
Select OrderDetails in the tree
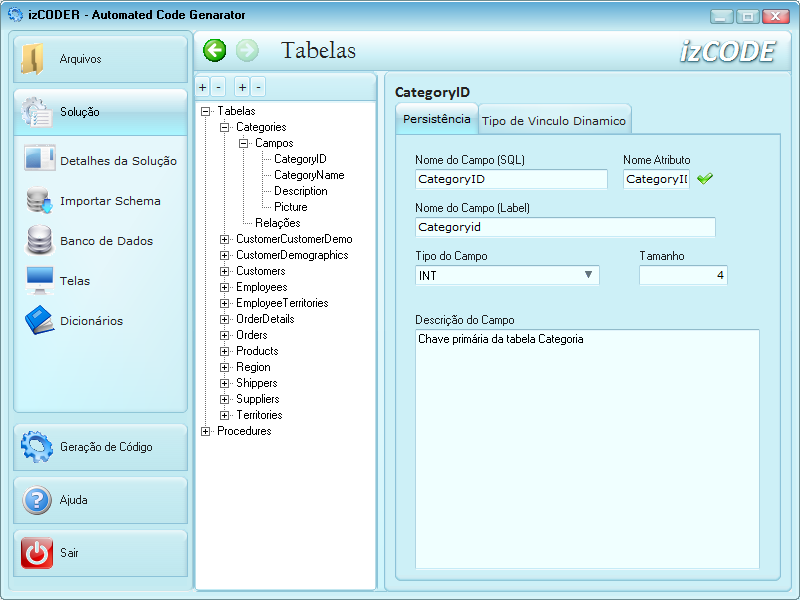tap(265, 319)
